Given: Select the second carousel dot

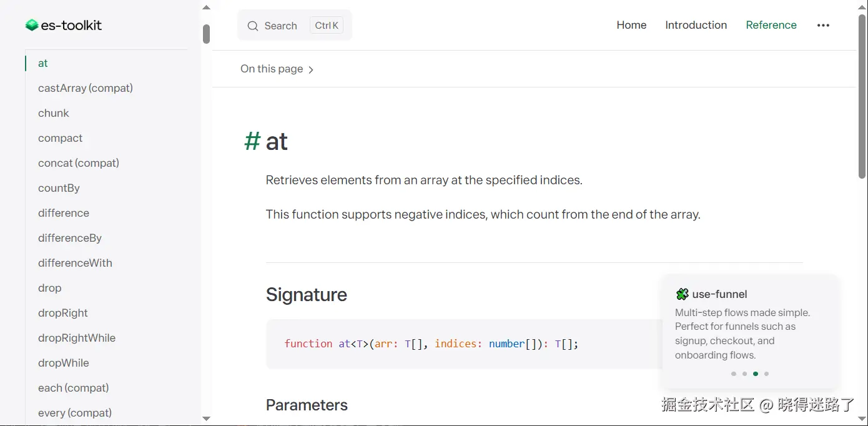Looking at the screenshot, I should pos(744,374).
